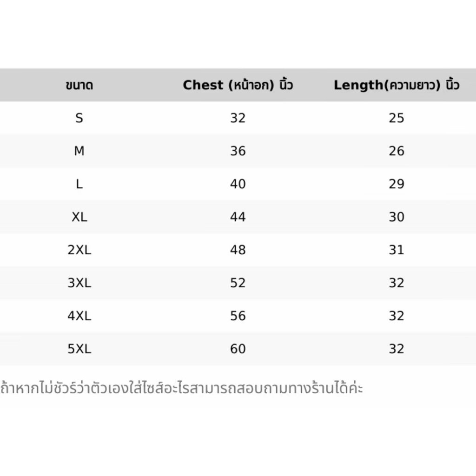The image size is (476, 476).
Task: Click the Length (ความยาว) column header
Action: point(397,85)
